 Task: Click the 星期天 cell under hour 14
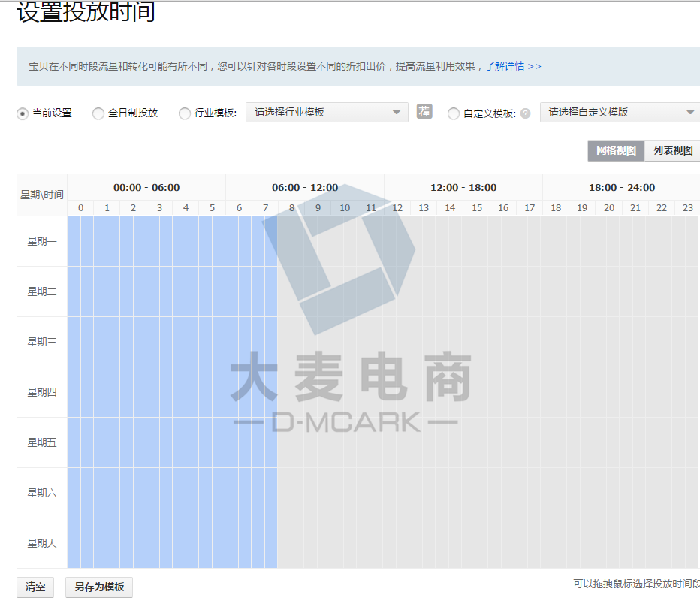tap(450, 543)
